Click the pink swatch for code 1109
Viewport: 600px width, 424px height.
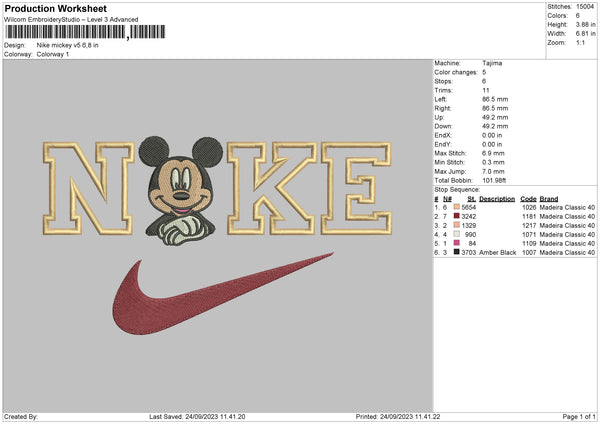click(x=456, y=243)
